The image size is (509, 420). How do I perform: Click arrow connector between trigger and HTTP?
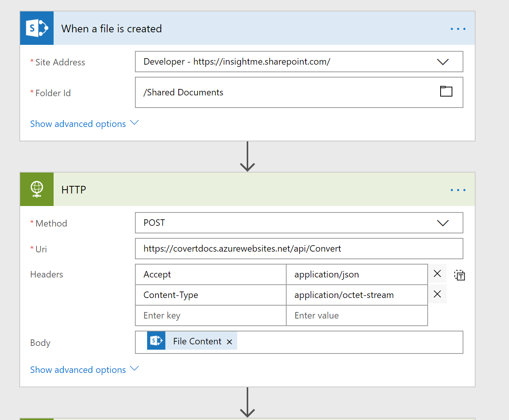click(x=247, y=157)
